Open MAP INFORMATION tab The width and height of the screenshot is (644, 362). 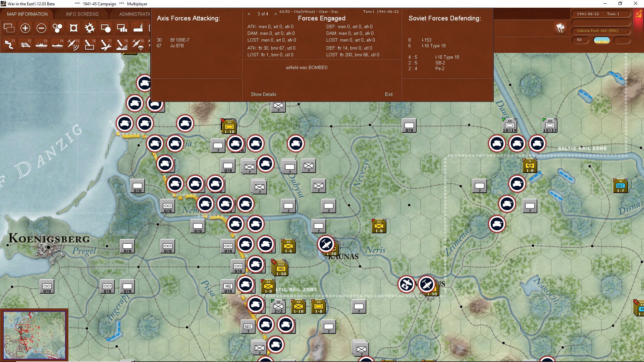pyautogui.click(x=27, y=14)
